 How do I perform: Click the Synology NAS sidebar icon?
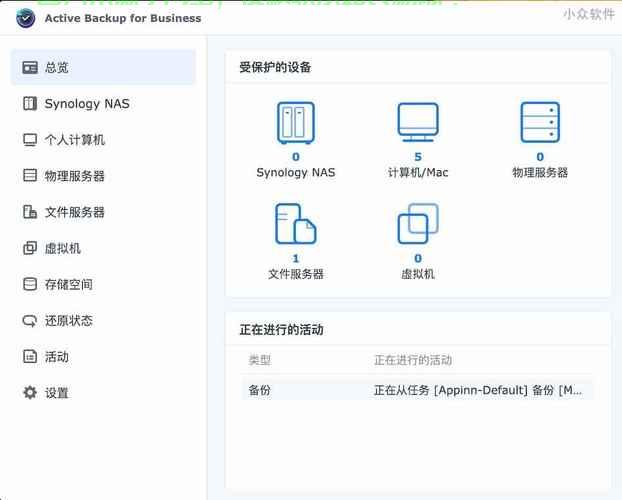click(x=30, y=104)
